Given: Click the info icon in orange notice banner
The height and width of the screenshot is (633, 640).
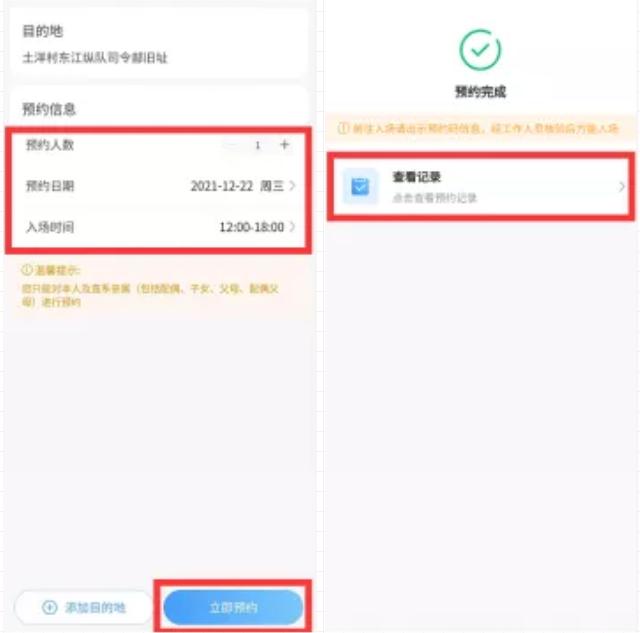Looking at the screenshot, I should 343,129.
